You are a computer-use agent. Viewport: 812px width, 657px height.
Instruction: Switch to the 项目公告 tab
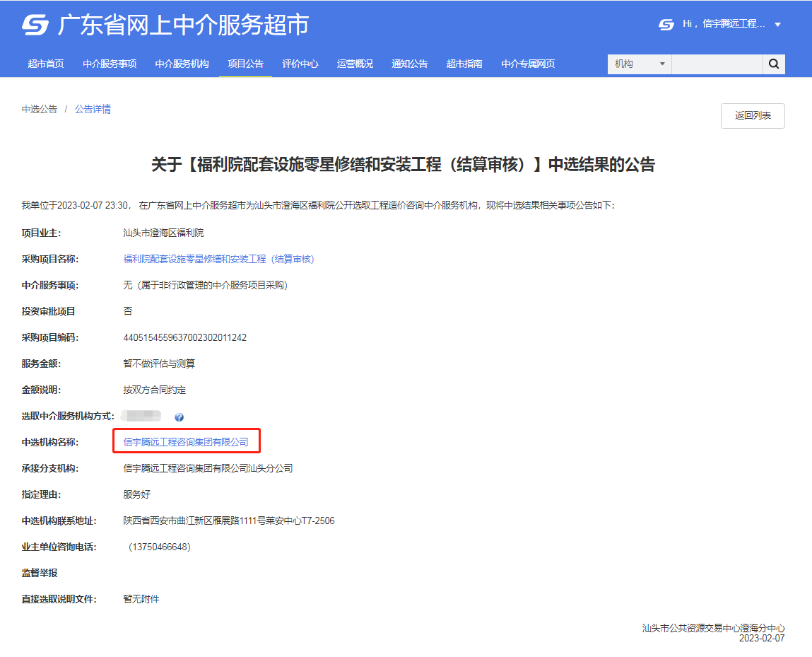tap(245, 63)
